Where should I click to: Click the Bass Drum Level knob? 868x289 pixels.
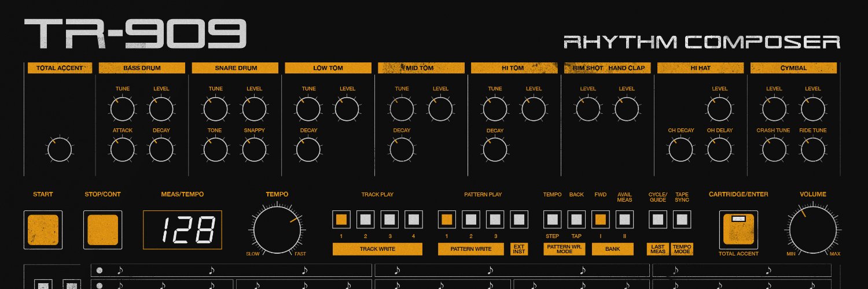[x=161, y=109]
